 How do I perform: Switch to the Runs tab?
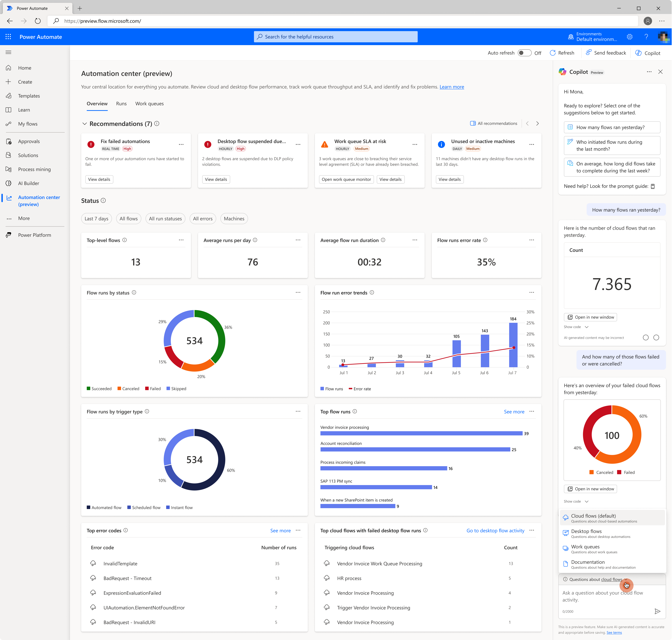pos(121,104)
